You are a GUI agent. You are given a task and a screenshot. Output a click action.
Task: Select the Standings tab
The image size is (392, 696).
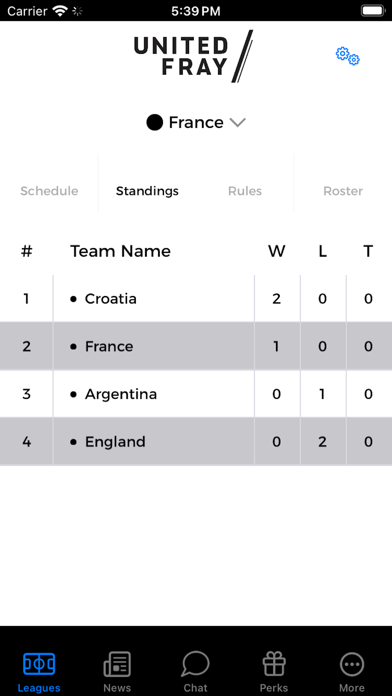point(147,191)
